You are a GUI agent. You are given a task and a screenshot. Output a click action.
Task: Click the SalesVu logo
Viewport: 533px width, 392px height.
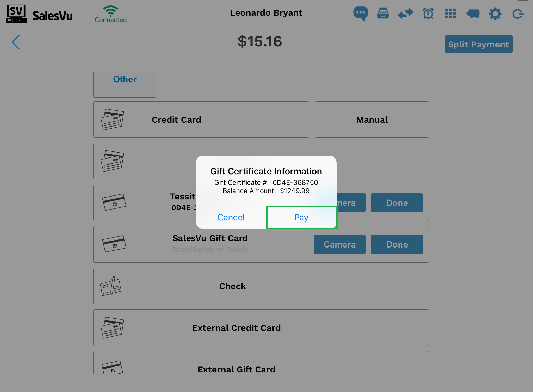click(39, 14)
